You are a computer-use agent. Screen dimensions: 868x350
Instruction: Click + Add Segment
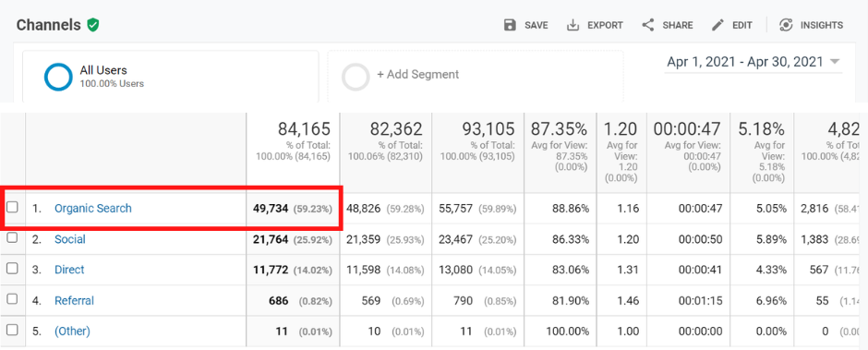pos(418,74)
